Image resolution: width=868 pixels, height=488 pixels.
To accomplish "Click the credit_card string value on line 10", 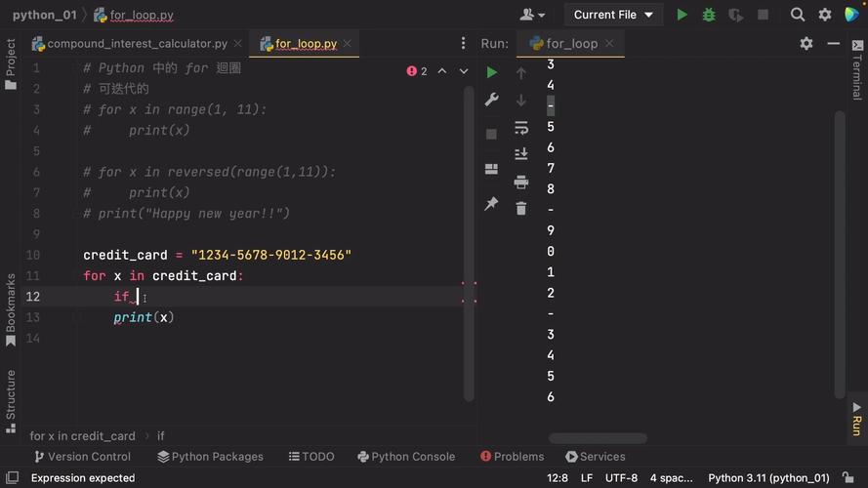I will click(x=271, y=255).
